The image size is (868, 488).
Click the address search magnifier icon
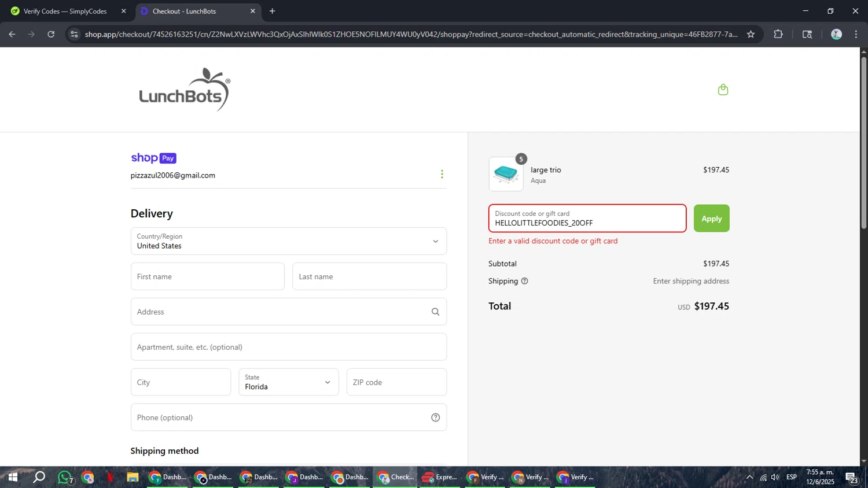pyautogui.click(x=435, y=312)
